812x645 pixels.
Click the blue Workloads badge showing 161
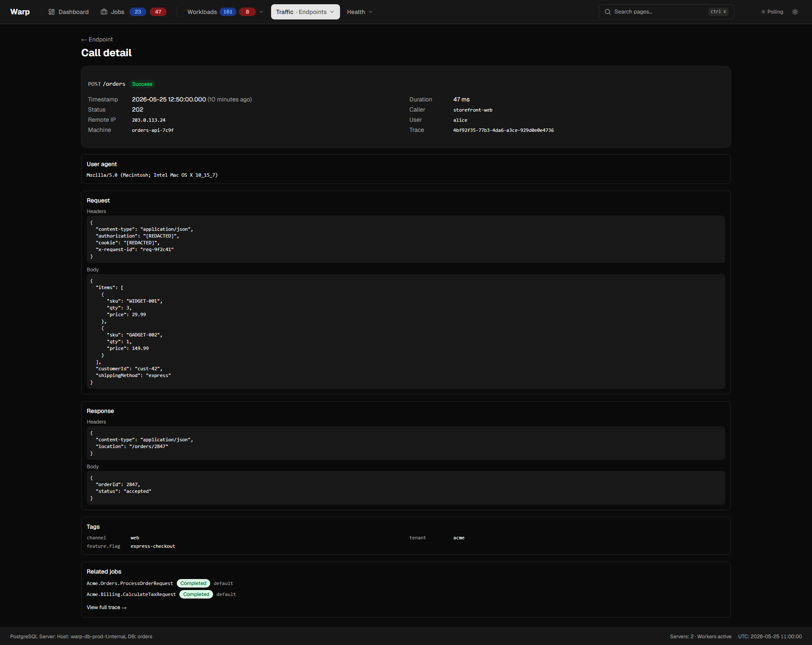(228, 12)
